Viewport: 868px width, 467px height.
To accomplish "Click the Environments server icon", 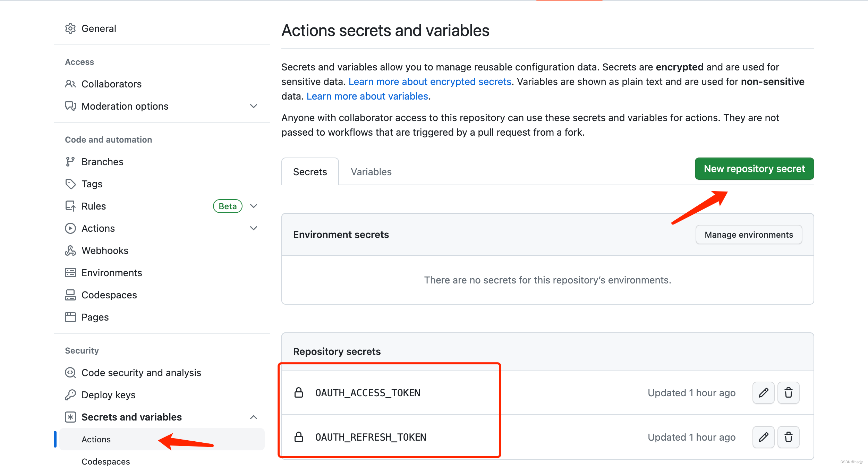I will click(70, 273).
